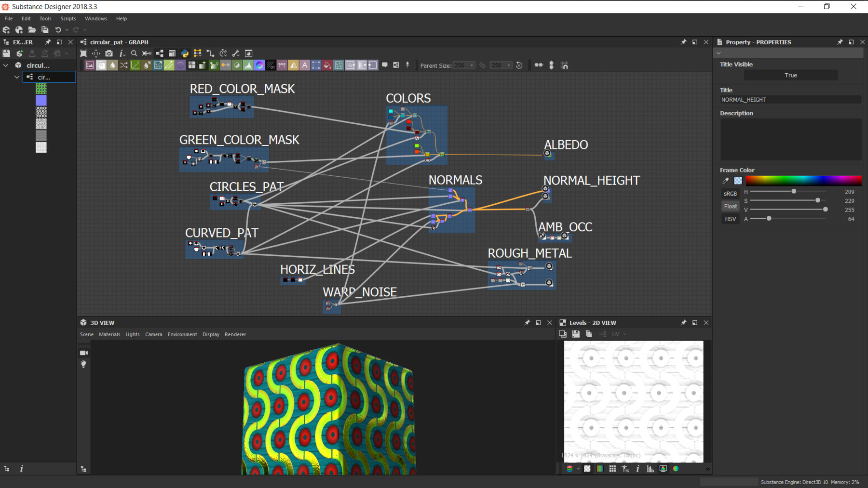The width and height of the screenshot is (868, 488).
Task: Open the Python editor from the graph toolbar
Action: click(184, 53)
